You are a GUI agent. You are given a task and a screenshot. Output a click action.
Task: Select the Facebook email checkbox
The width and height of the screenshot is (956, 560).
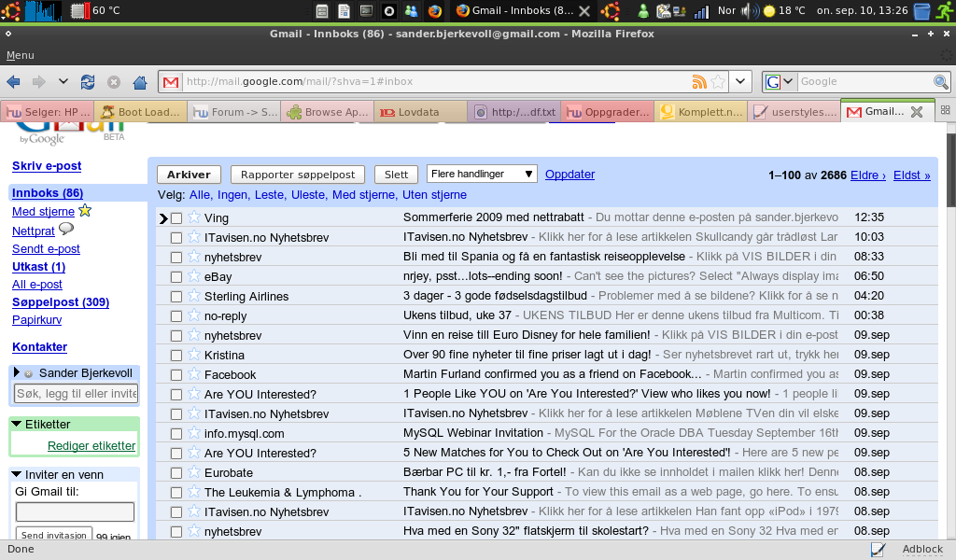[176, 375]
